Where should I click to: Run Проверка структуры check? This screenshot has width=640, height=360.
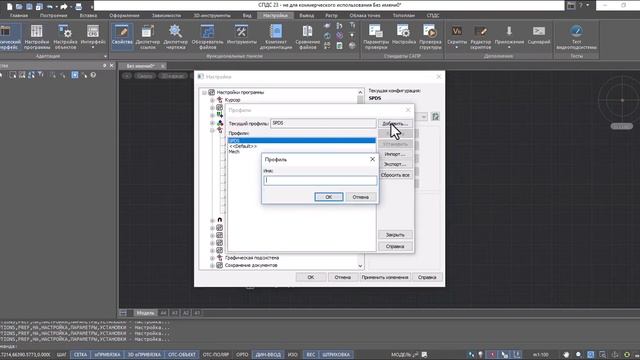coord(430,37)
